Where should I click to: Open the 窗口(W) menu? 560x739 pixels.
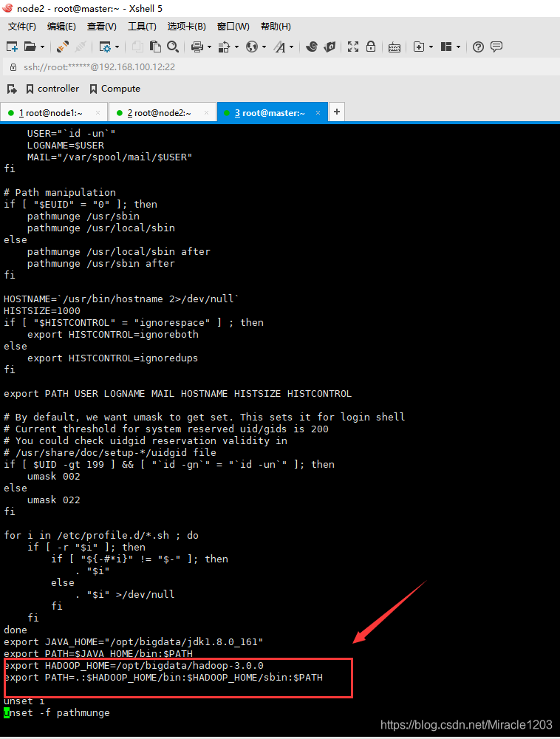click(x=233, y=27)
